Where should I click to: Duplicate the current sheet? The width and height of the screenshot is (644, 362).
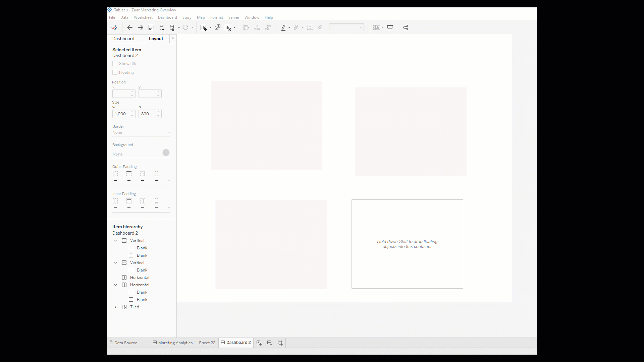217,27
